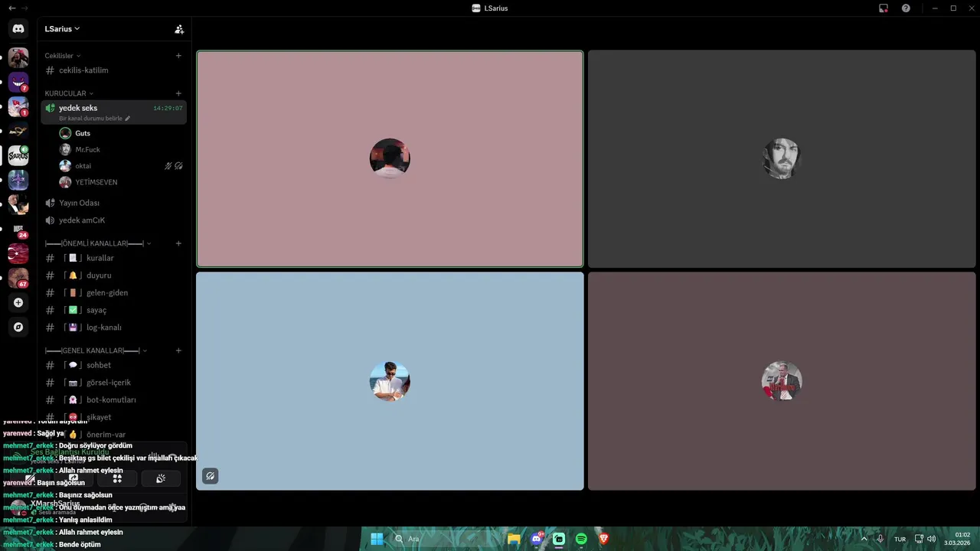Open Windows Start menu

[377, 539]
